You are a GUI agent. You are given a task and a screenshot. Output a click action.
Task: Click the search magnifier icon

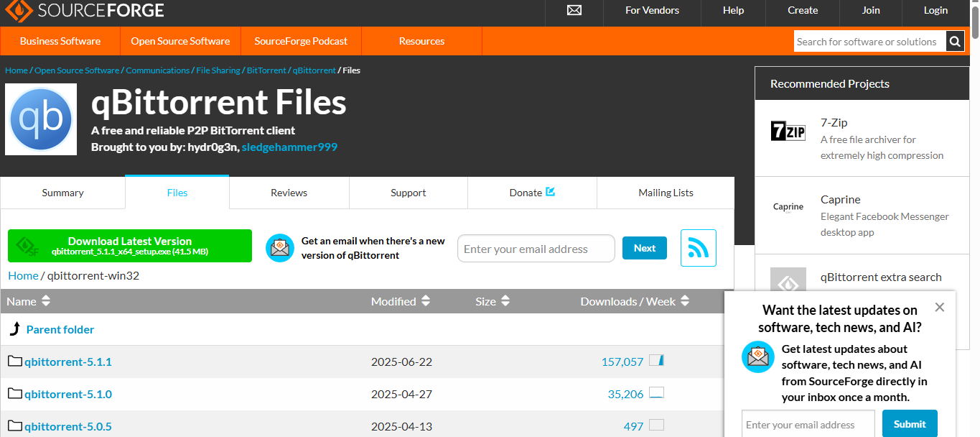point(955,42)
